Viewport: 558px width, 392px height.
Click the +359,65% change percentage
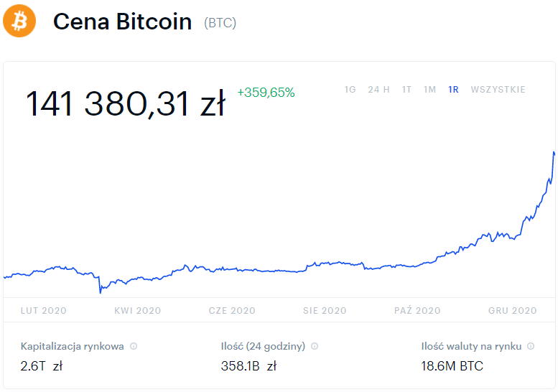(266, 93)
